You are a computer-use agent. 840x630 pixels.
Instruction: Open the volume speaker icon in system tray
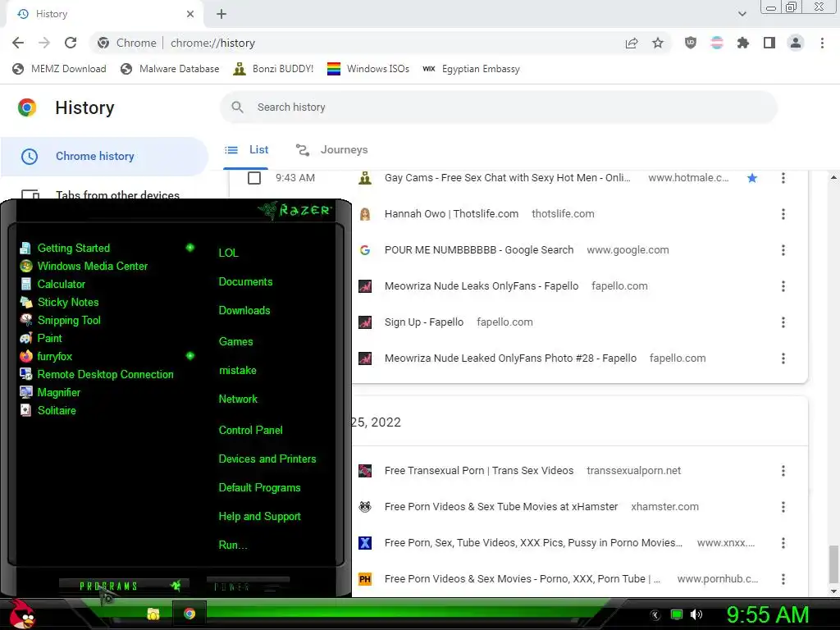pyautogui.click(x=696, y=614)
